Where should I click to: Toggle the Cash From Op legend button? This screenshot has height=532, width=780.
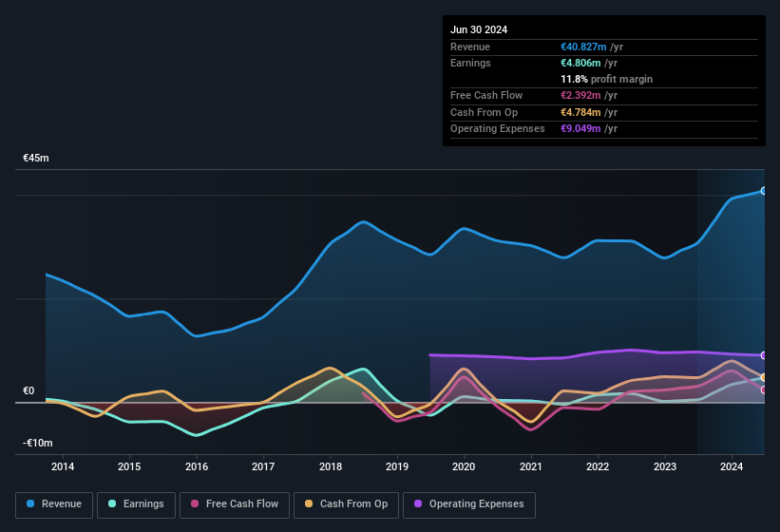tap(346, 504)
